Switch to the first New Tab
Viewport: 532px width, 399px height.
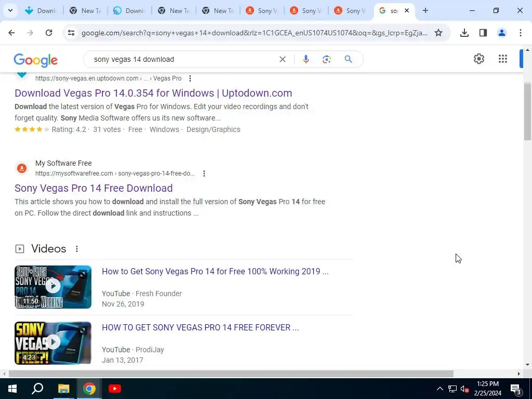(x=86, y=10)
